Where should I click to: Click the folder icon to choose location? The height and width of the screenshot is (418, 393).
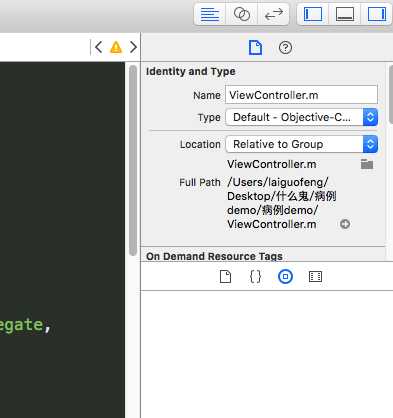pos(367,164)
